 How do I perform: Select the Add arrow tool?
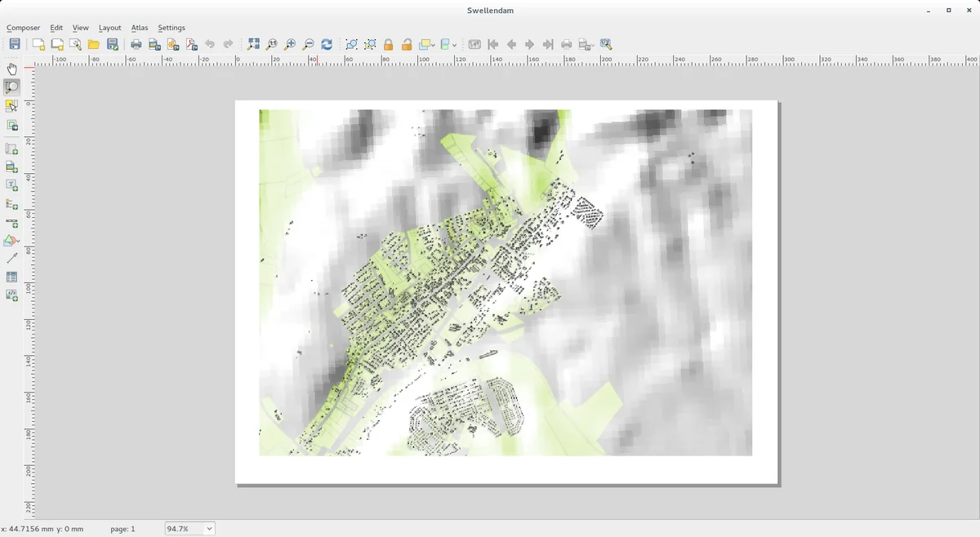point(11,259)
